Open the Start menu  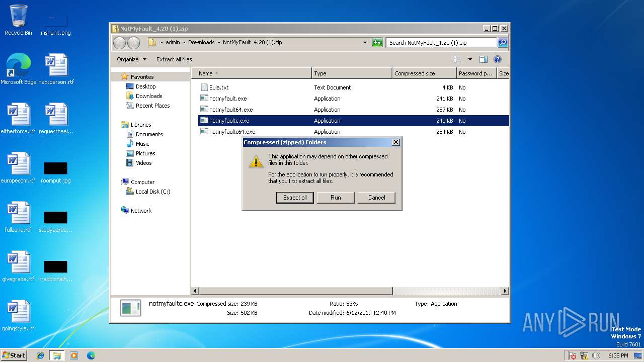point(14,355)
